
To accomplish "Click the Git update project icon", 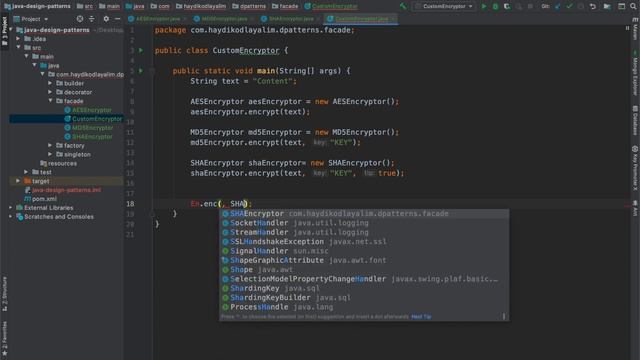I will click(x=558, y=6).
